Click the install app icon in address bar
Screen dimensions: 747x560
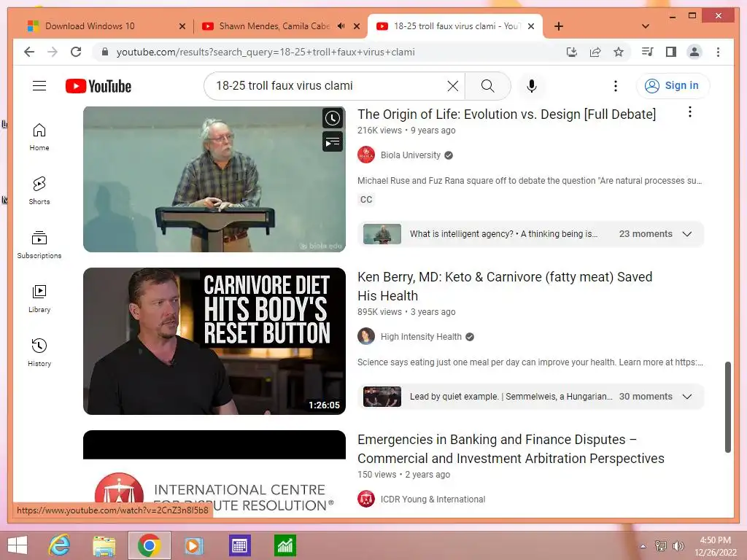(x=572, y=52)
